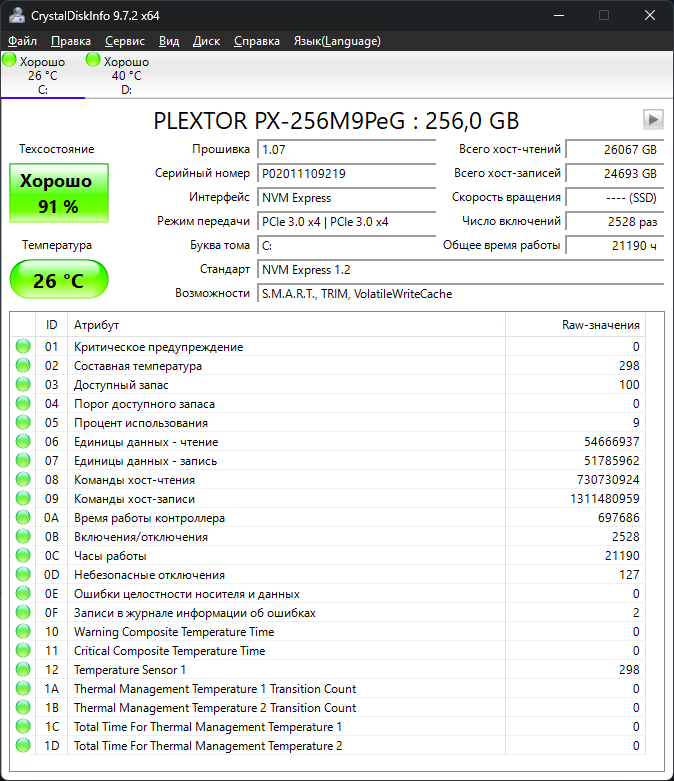Viewport: 674px width, 781px height.
Task: Click status icon for Единицы данных - чтение row
Action: click(23, 441)
